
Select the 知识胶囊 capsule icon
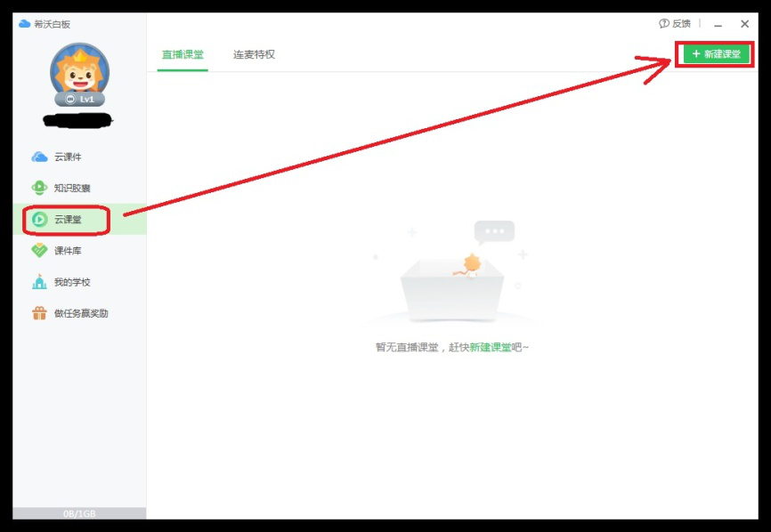tap(39, 188)
